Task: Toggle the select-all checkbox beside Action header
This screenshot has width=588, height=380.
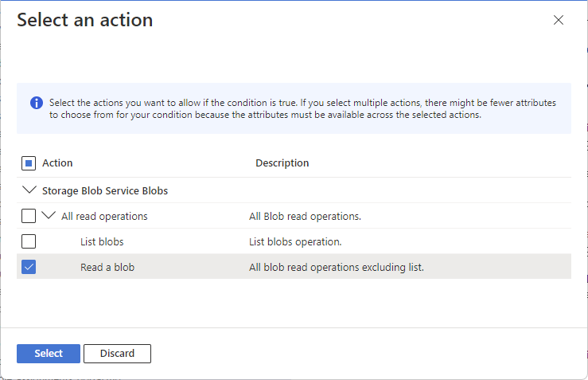Action: 29,163
